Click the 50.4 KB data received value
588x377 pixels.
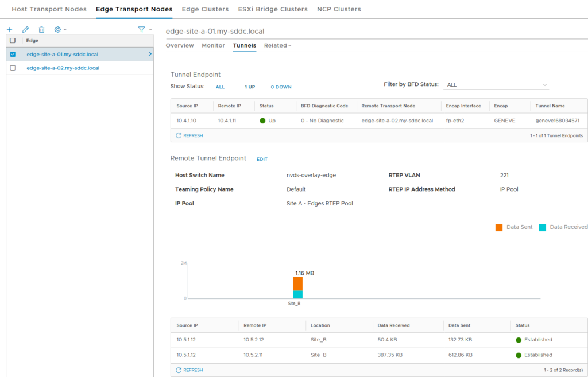click(x=387, y=340)
